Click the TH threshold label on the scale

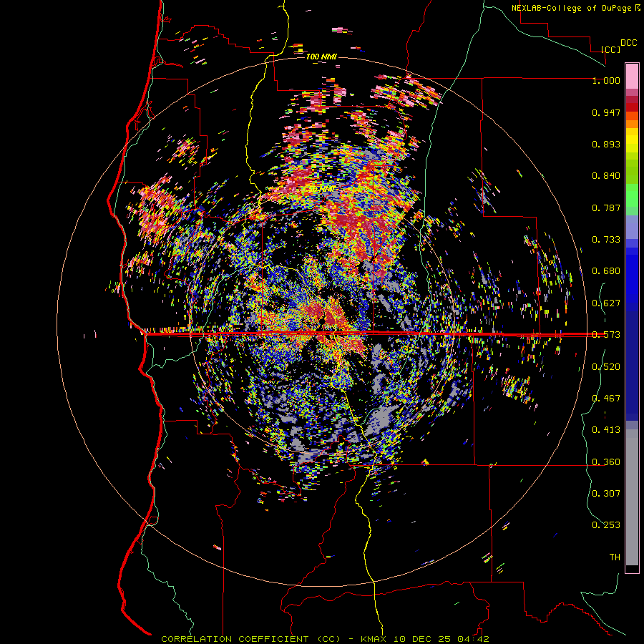[615, 557]
